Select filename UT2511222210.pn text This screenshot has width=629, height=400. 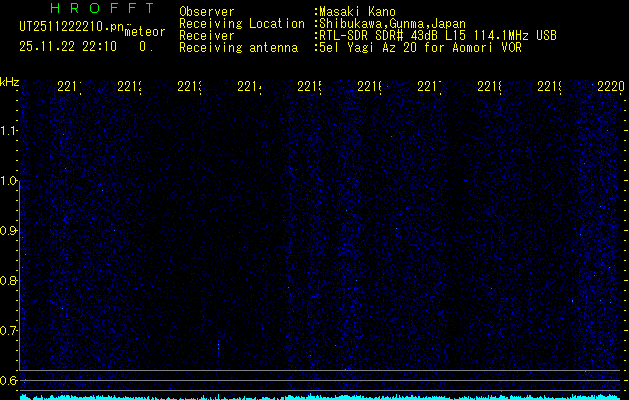(72, 27)
